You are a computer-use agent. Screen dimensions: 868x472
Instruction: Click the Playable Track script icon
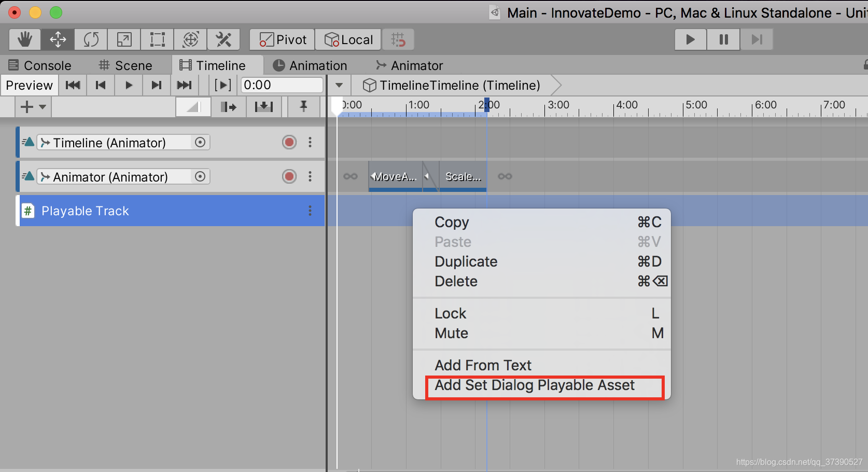click(28, 211)
